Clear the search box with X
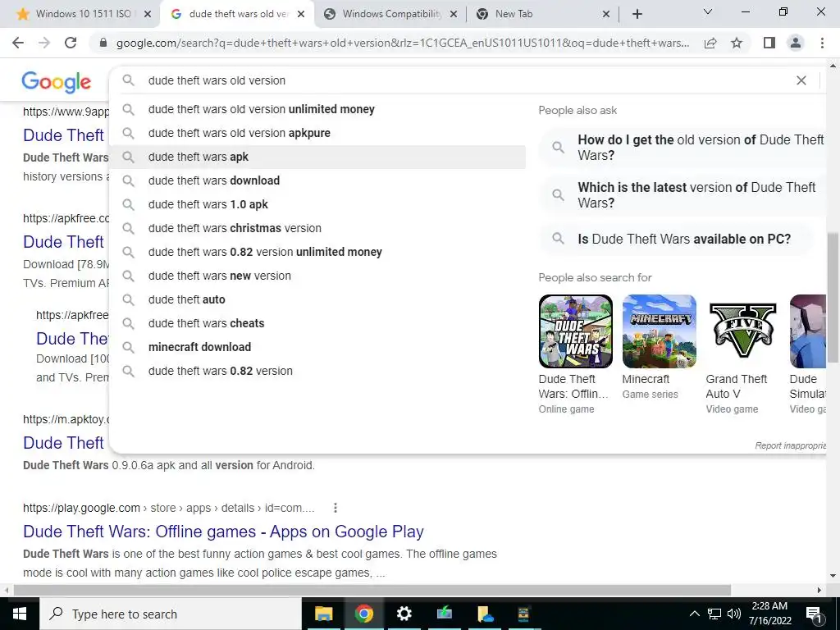This screenshot has width=840, height=630. [x=801, y=80]
